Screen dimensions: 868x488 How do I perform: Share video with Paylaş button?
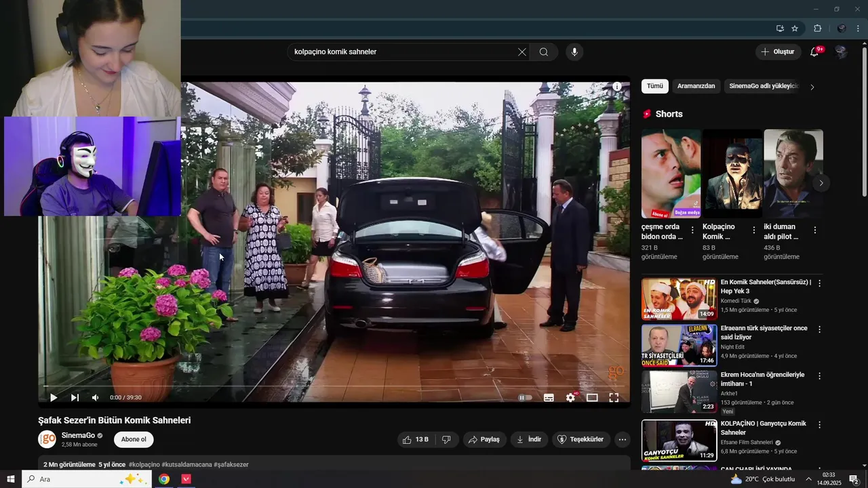tap(484, 439)
